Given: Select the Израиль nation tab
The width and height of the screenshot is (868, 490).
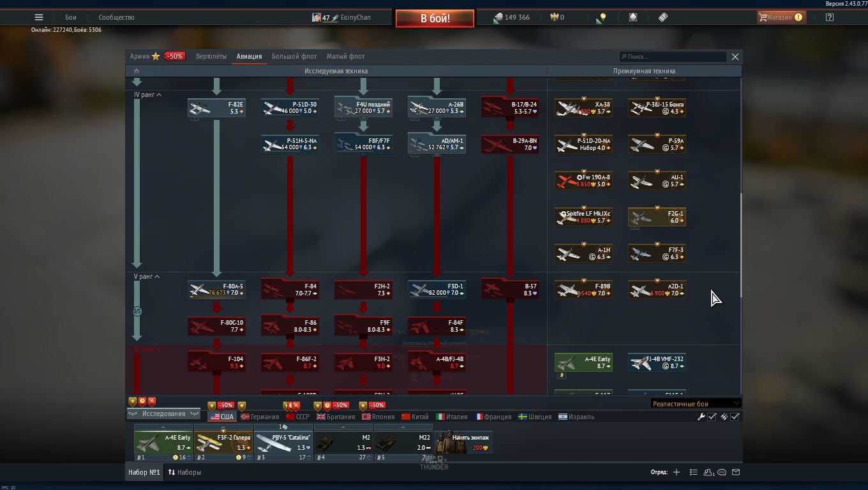Looking at the screenshot, I should [576, 417].
